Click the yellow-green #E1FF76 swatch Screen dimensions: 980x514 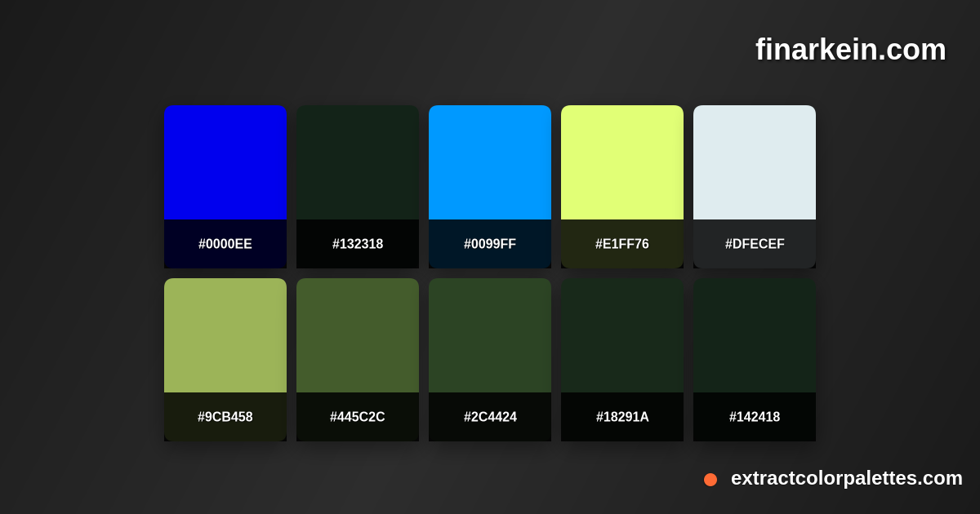622,162
